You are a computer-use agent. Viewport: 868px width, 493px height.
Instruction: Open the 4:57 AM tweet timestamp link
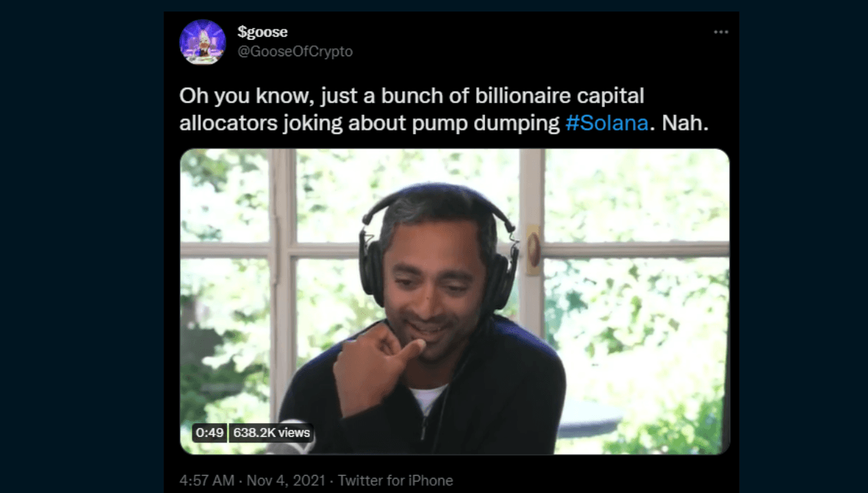[x=206, y=480]
